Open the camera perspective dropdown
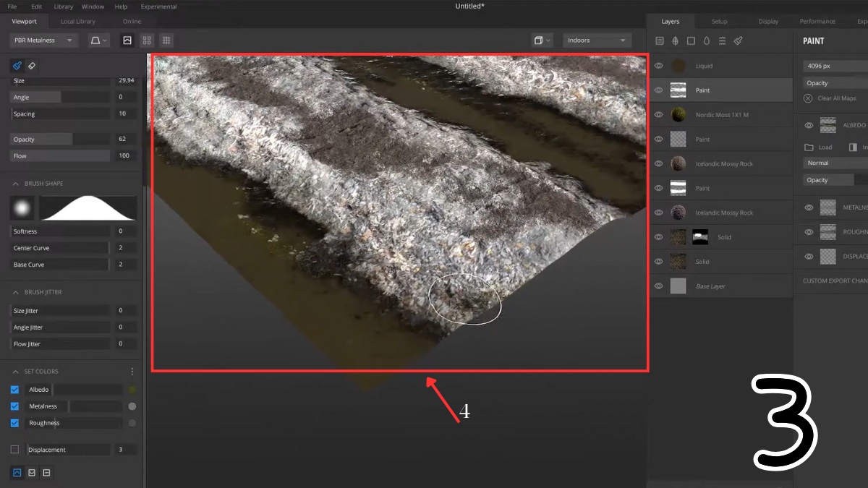Screen dimensions: 868x488 pos(98,40)
